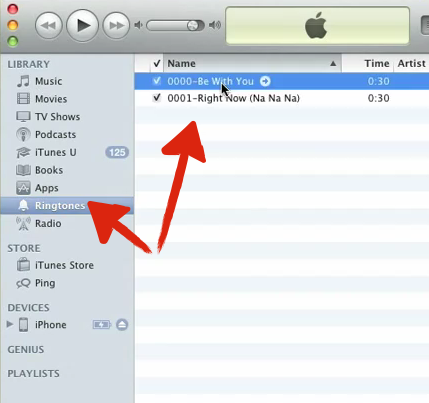429x403 pixels.
Task: Click the arrow beside 0000-Be With You
Action: click(x=265, y=81)
